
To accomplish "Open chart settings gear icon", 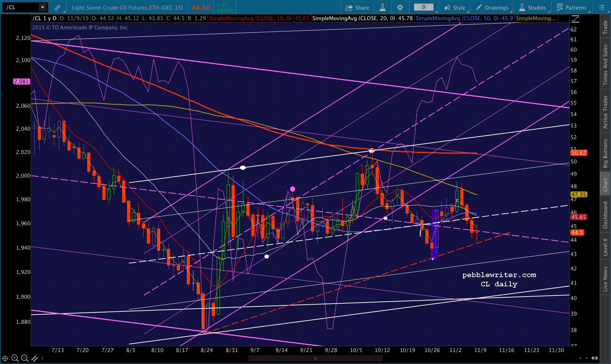I will coord(400,7).
